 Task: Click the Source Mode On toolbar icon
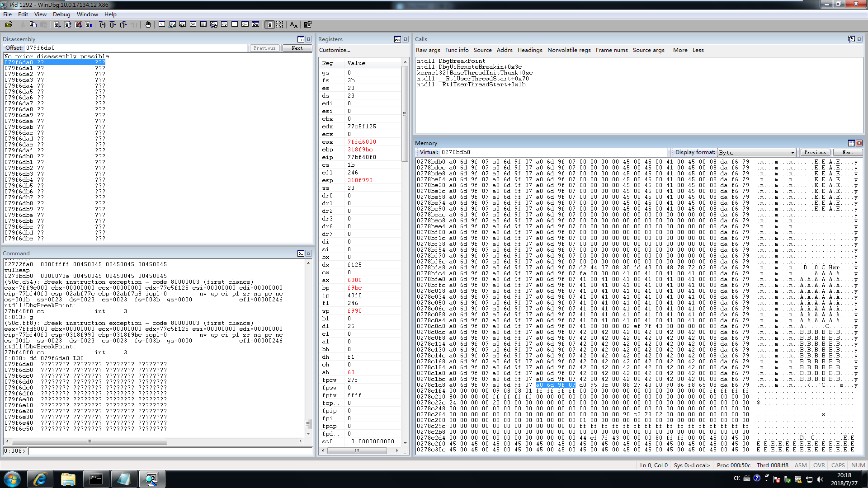269,24
